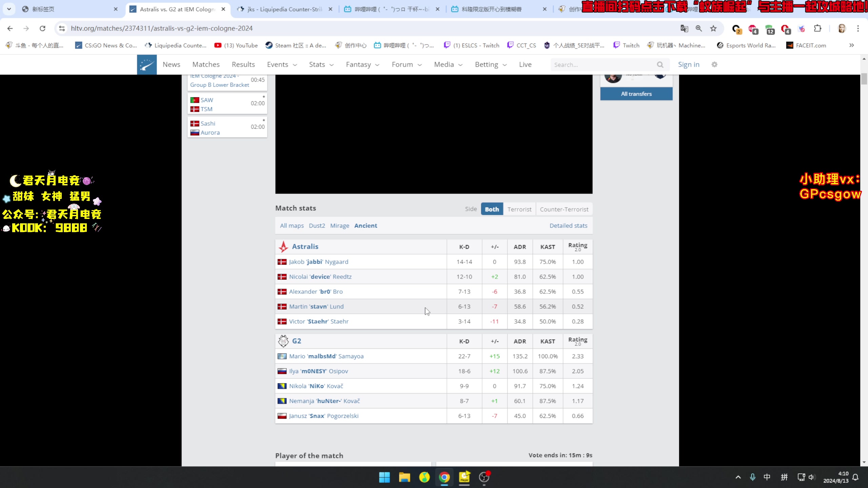868x488 pixels.
Task: Click the browser address bar URL
Action: [162, 28]
